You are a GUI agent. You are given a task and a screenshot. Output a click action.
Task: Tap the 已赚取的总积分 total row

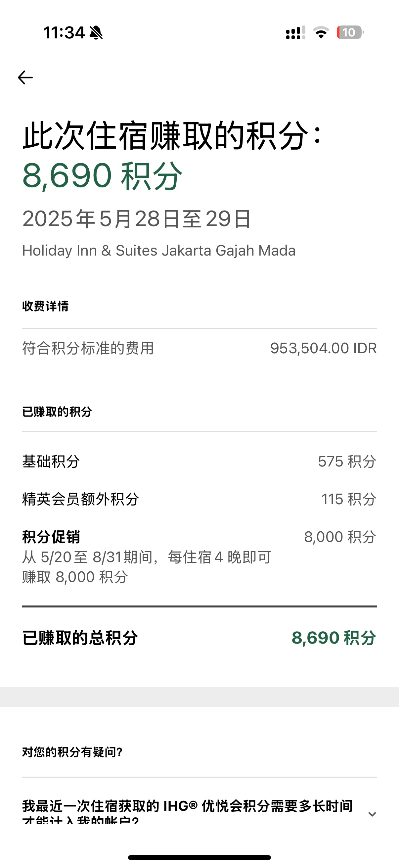point(199,638)
